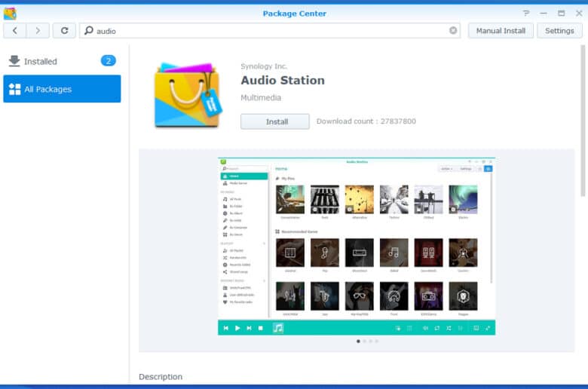Click the 'Description' heading
Image resolution: width=588 pixels, height=389 pixels.
pyautogui.click(x=161, y=377)
